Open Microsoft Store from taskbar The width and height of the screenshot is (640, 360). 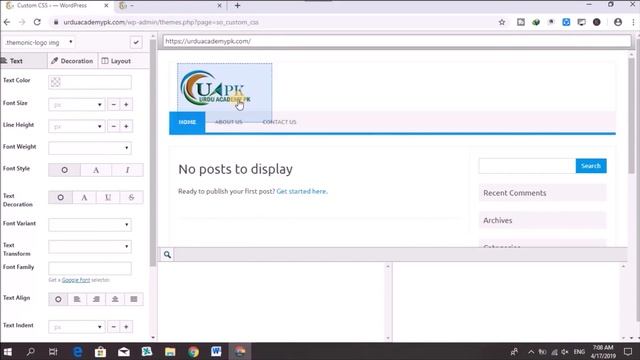coord(100,351)
